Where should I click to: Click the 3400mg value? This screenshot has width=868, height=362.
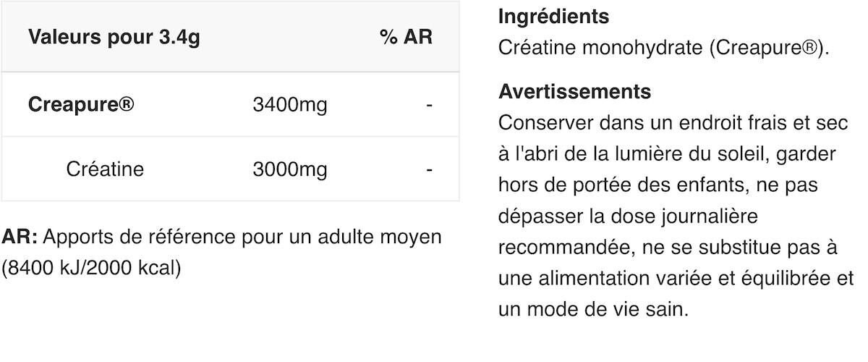(x=290, y=105)
